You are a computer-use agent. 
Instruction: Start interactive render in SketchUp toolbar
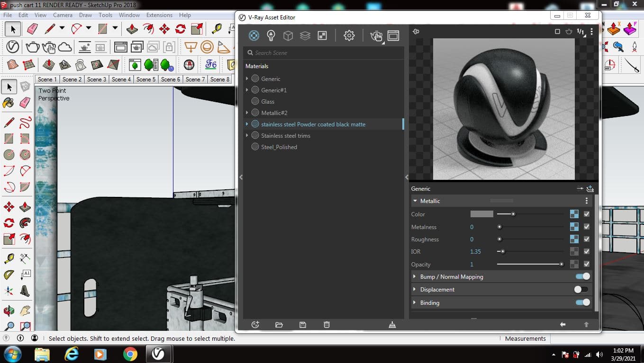pyautogui.click(x=49, y=47)
